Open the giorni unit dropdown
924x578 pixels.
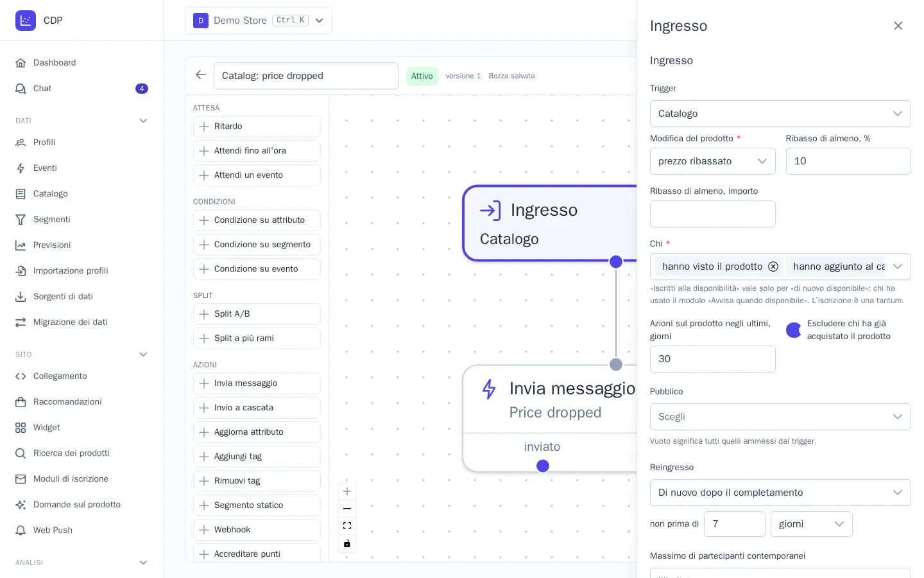[811, 524]
